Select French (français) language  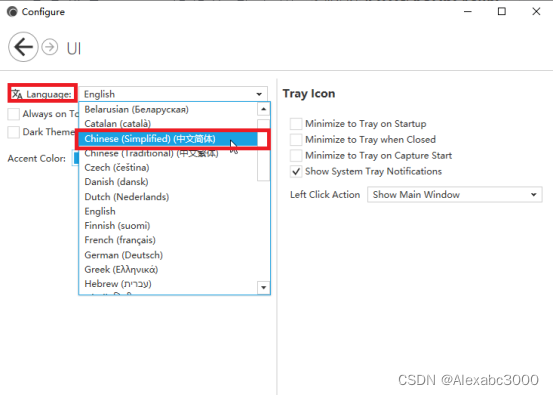168,240
